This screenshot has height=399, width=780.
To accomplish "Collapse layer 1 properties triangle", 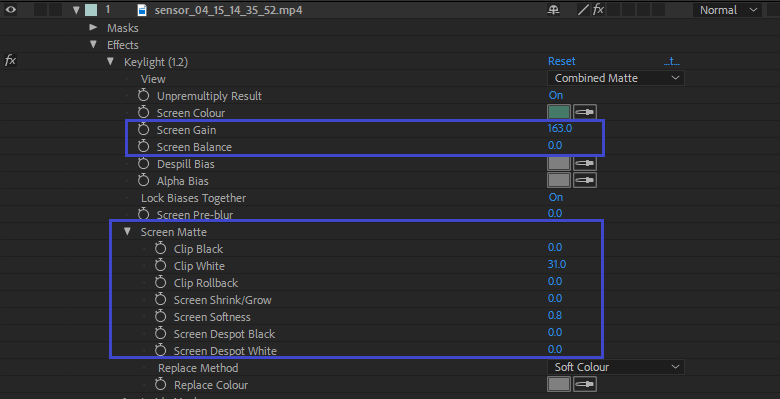I will 76,10.
